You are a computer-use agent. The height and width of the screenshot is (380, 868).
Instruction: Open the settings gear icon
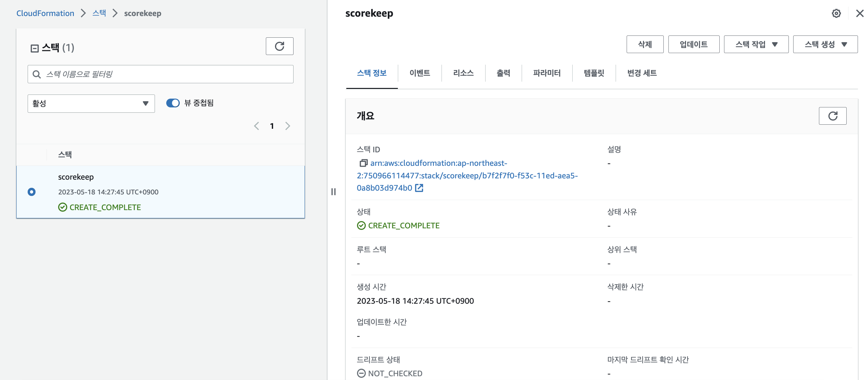click(x=836, y=14)
